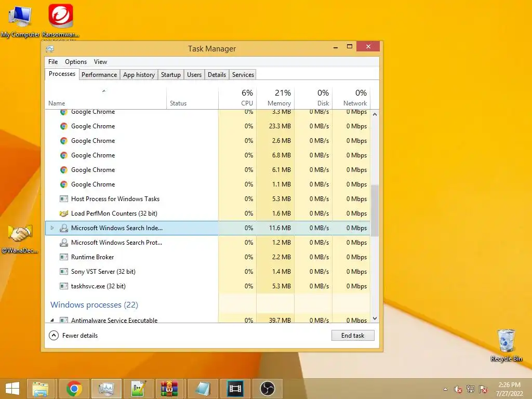Switch to the Services tab
Image resolution: width=532 pixels, height=399 pixels.
click(x=243, y=75)
